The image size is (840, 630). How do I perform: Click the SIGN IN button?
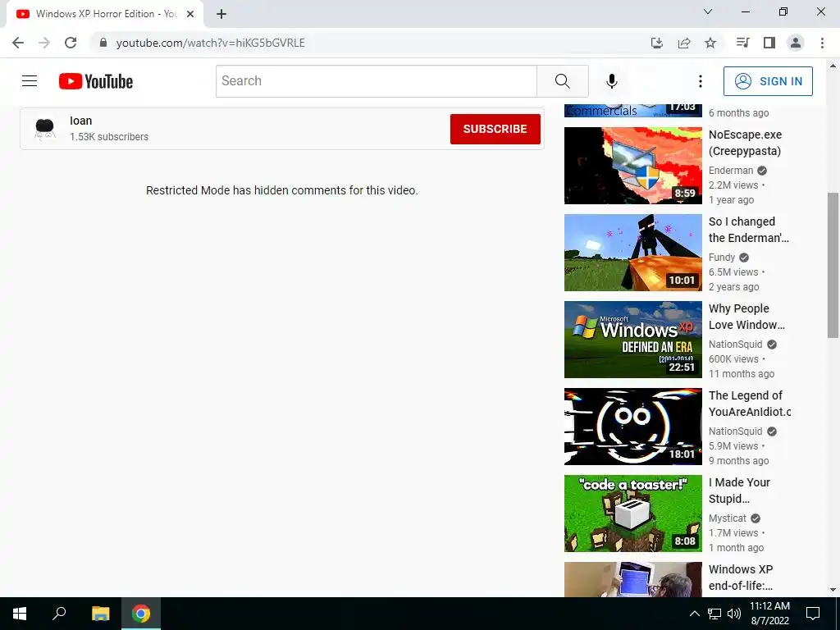coord(768,81)
